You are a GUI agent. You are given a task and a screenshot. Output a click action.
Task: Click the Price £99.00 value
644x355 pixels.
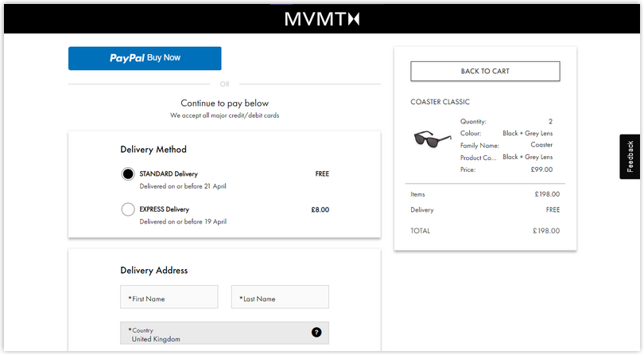pos(541,170)
